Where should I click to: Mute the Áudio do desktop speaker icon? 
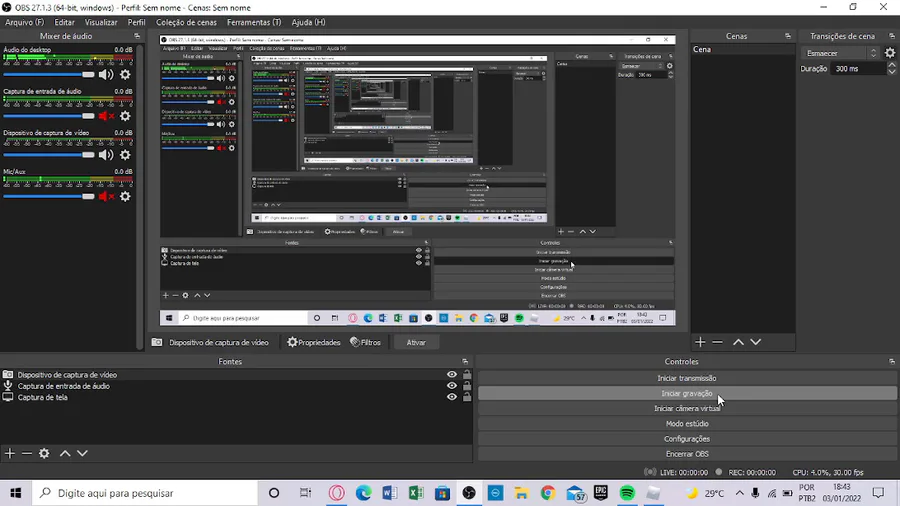point(106,75)
